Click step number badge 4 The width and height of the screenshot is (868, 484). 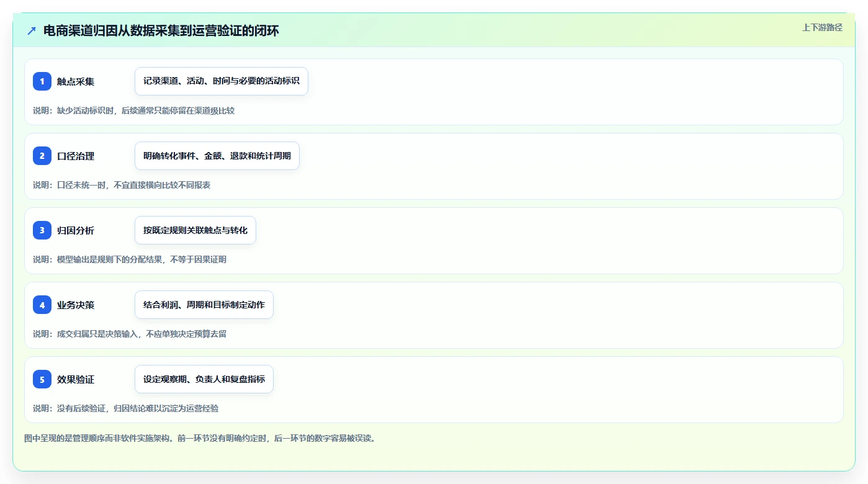42,305
